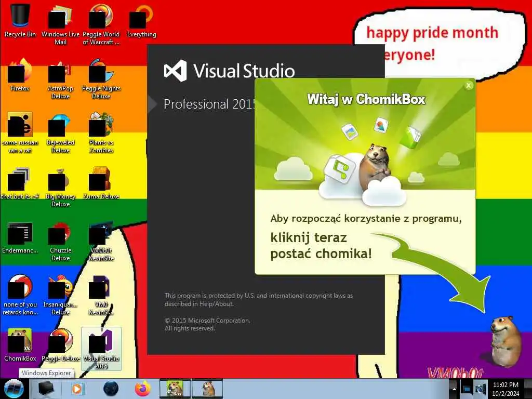The height and width of the screenshot is (399, 532).
Task: Open the 'none of you retards kno...' icon
Action: 20,295
